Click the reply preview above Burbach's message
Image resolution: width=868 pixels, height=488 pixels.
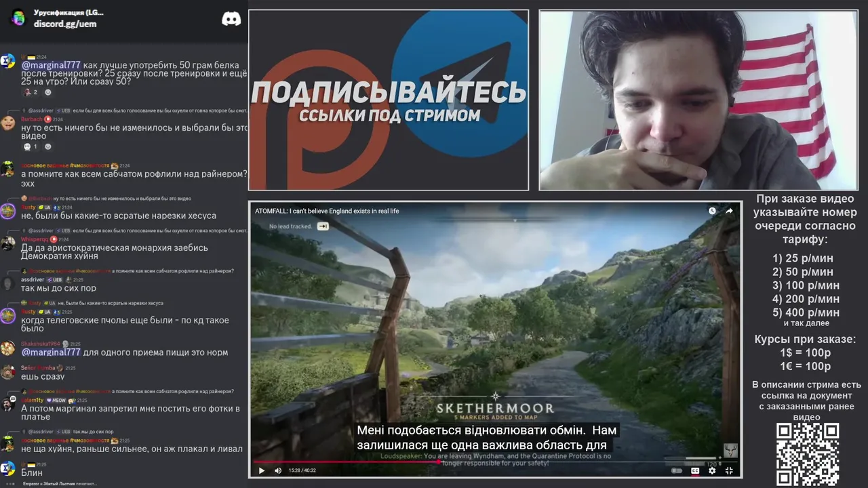coord(134,110)
